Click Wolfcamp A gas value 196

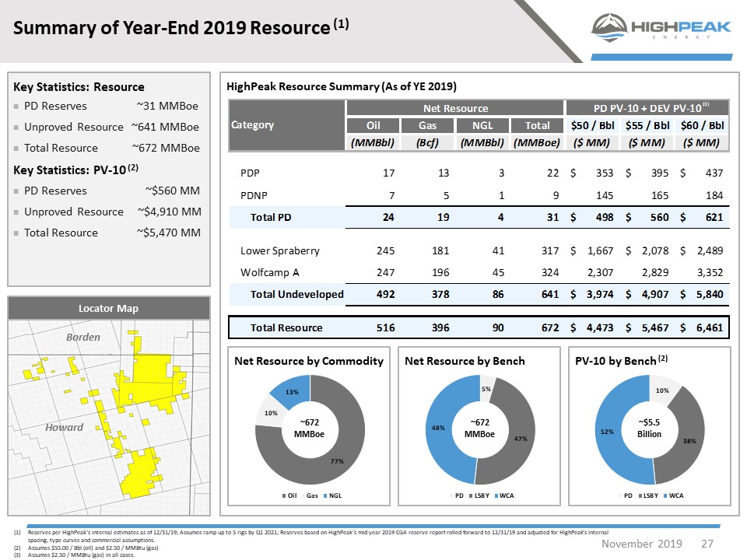coord(440,272)
